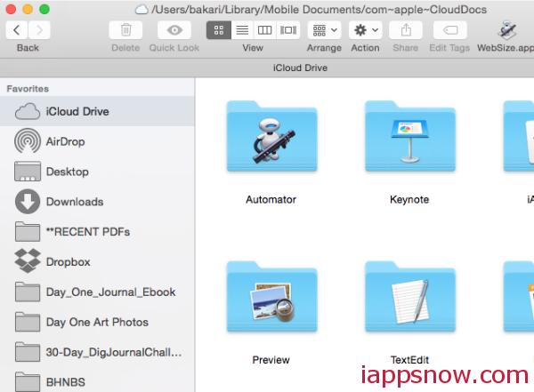Switch to list view

tap(242, 30)
